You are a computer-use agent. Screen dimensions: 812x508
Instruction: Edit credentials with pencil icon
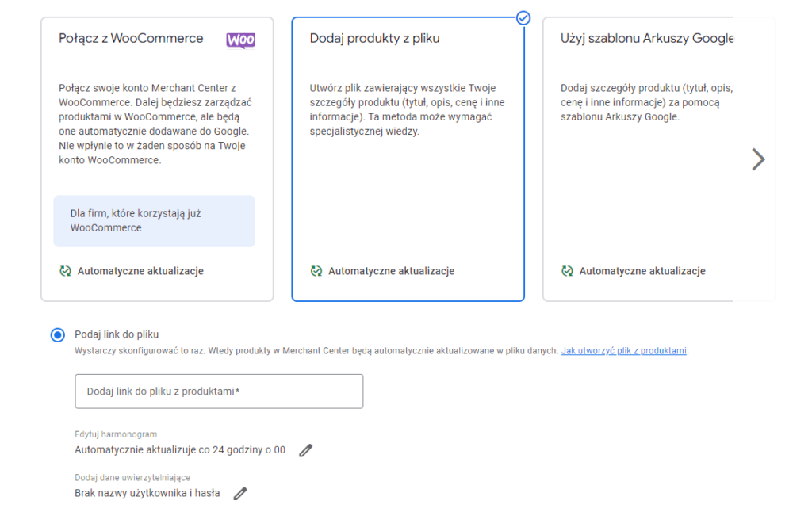pos(240,494)
